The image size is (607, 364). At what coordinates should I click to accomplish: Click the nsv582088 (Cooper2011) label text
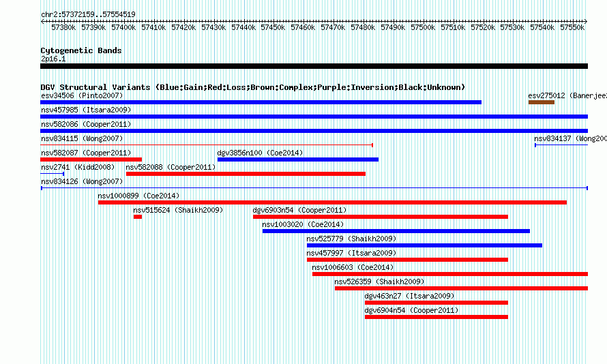(x=171, y=167)
